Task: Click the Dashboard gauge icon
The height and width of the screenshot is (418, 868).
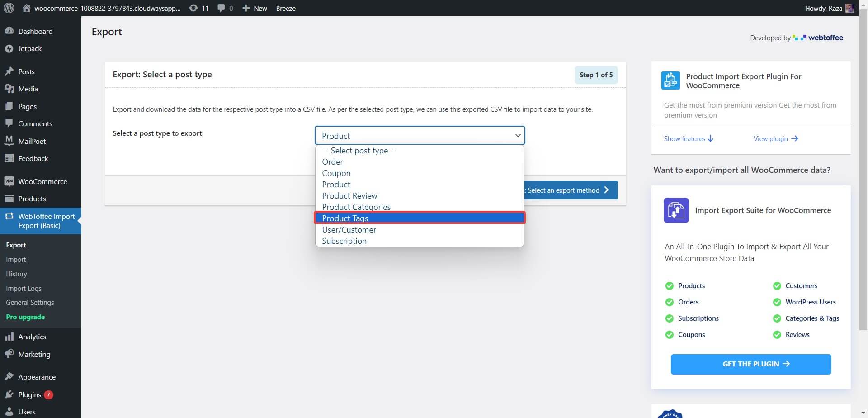Action: (9, 31)
